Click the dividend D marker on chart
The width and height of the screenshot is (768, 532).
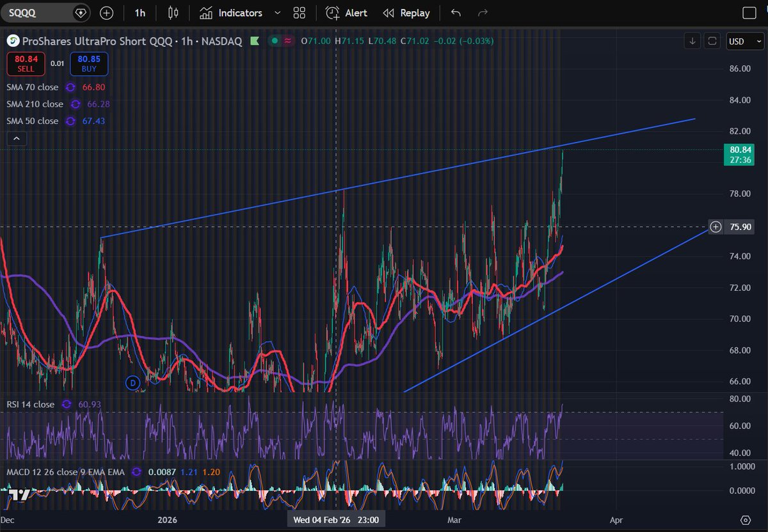132,383
